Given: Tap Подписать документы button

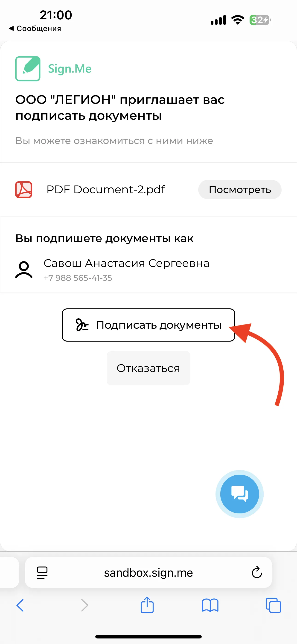Looking at the screenshot, I should tap(148, 325).
